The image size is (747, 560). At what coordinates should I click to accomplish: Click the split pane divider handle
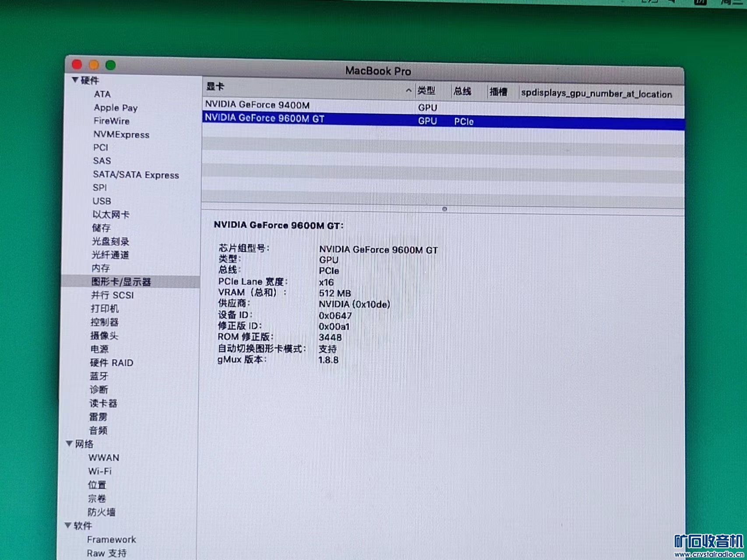444,209
